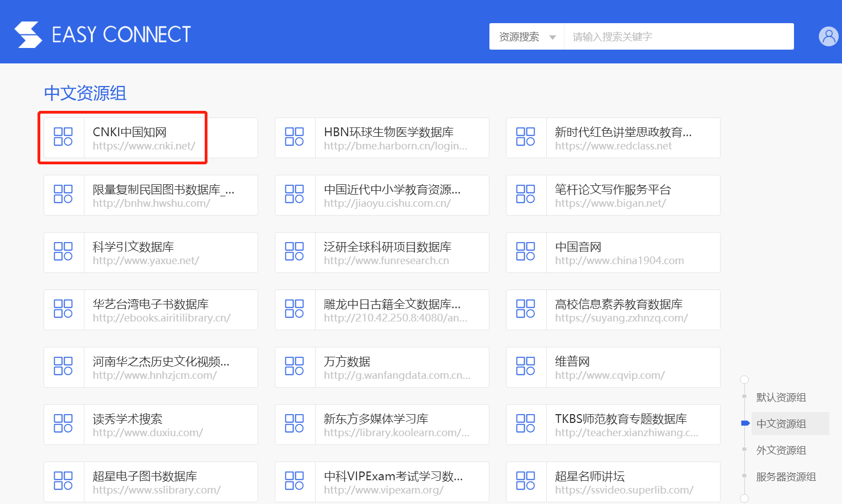
Task: Click the icon beside CNKI中国知网
Action: coord(63,137)
